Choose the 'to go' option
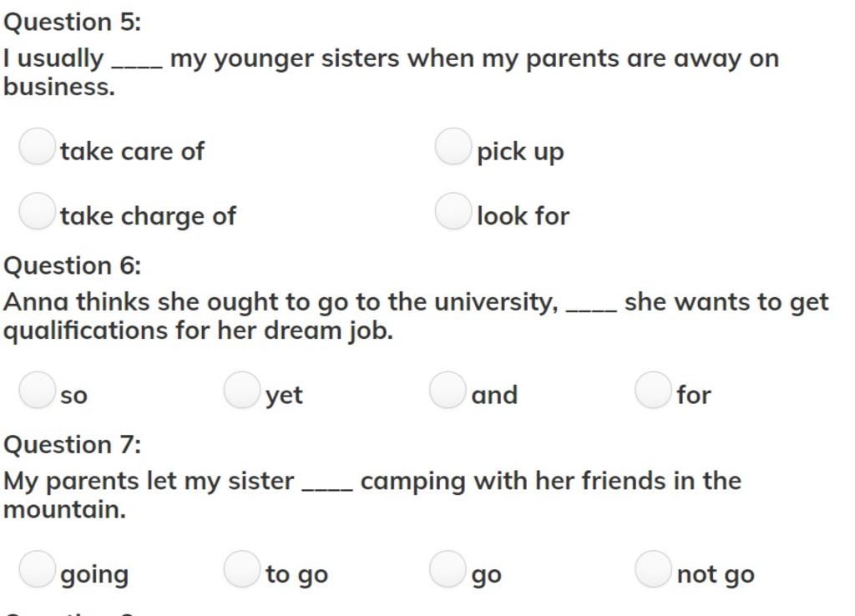Image resolution: width=855 pixels, height=616 pixels. [x=242, y=568]
